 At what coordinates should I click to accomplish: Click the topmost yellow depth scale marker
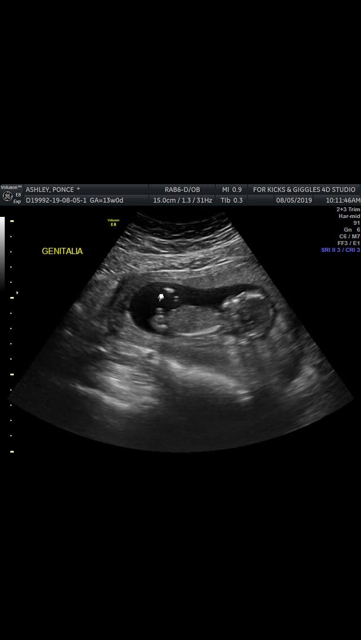coord(12,221)
